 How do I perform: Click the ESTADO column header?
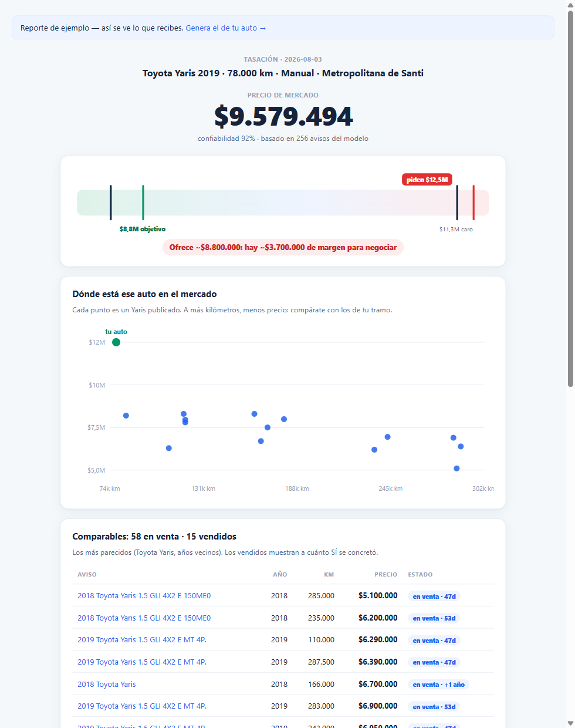[420, 574]
